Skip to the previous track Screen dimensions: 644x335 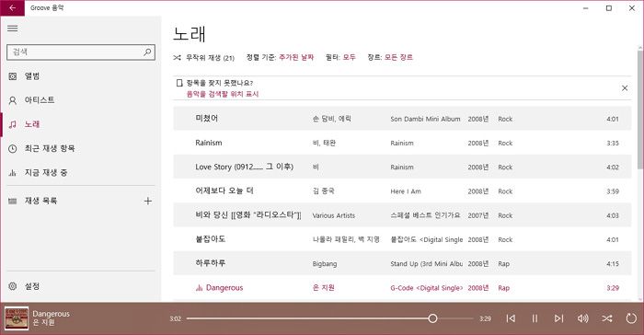pyautogui.click(x=511, y=318)
